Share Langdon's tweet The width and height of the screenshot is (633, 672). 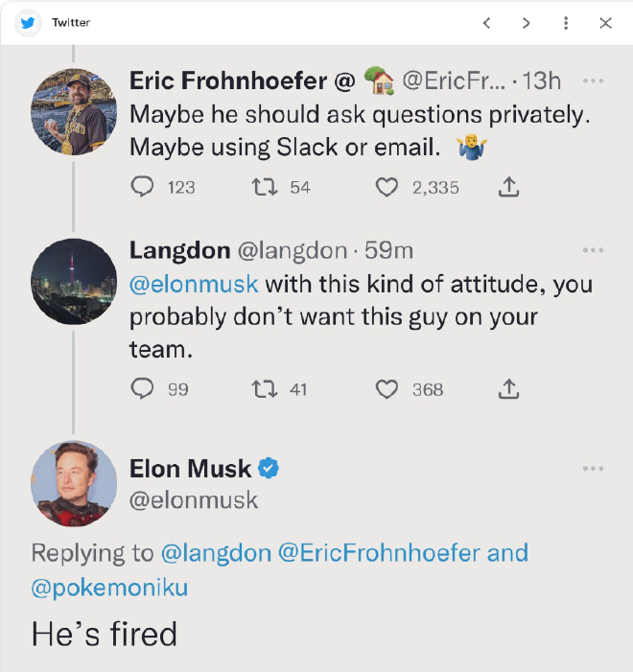click(508, 388)
